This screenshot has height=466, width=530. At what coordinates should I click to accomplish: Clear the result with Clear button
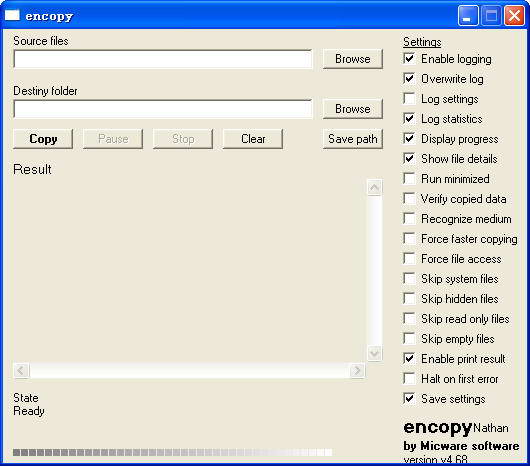click(253, 139)
